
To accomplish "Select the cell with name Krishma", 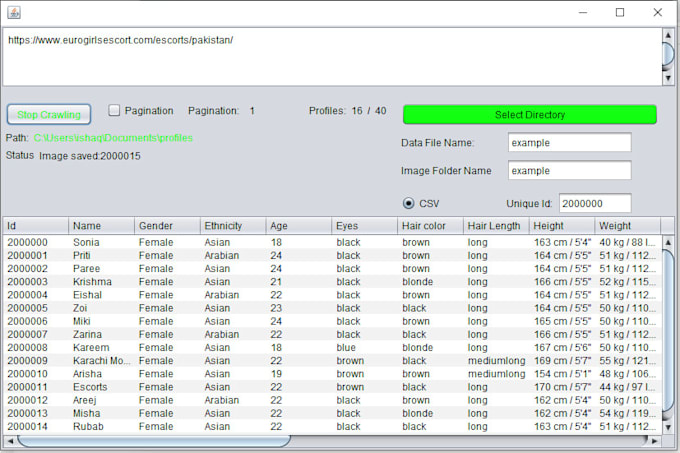I will [x=101, y=282].
